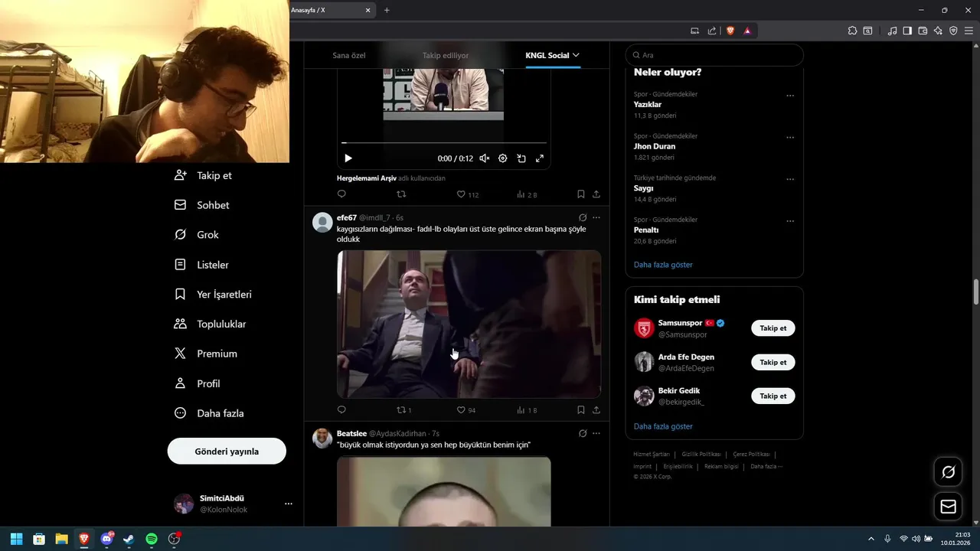Open the video settings gear icon
This screenshot has width=980, height=551.
(503, 158)
